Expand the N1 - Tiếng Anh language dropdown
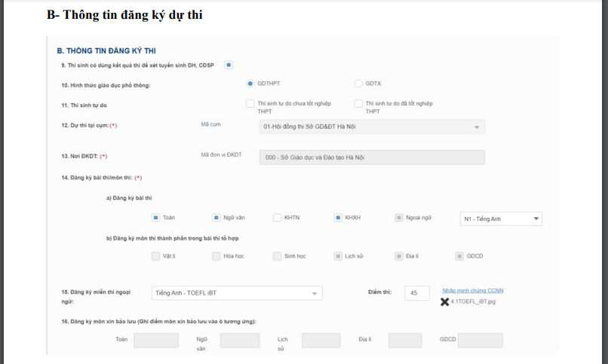The width and height of the screenshot is (608, 364). click(501, 219)
